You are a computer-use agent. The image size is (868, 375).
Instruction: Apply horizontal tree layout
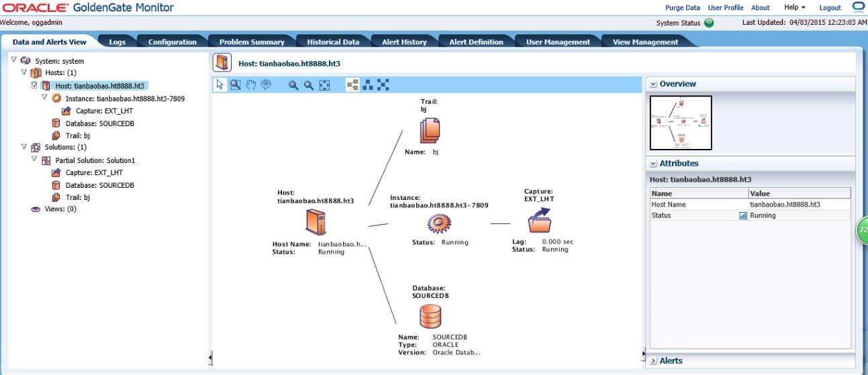352,85
